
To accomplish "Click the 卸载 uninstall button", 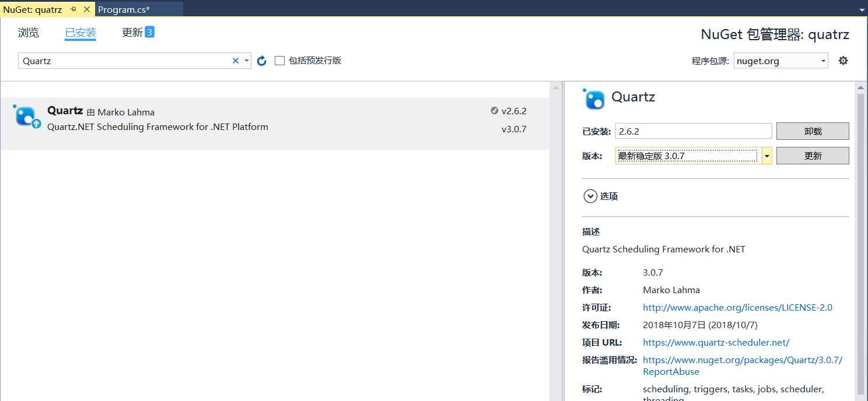I will point(813,131).
